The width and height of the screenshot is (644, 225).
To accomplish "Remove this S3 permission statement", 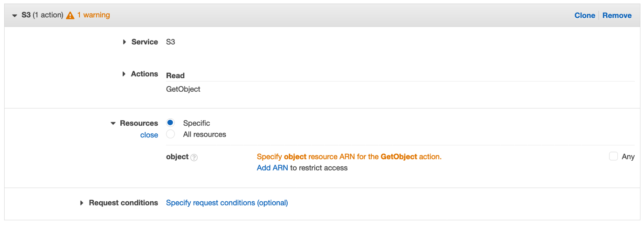I will (x=616, y=15).
